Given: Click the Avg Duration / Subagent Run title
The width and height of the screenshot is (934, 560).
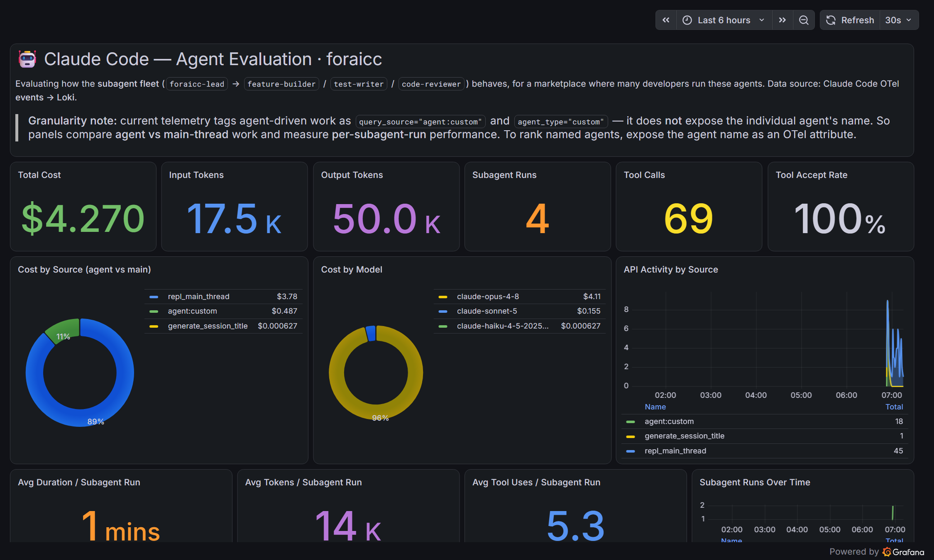Looking at the screenshot, I should click(79, 482).
